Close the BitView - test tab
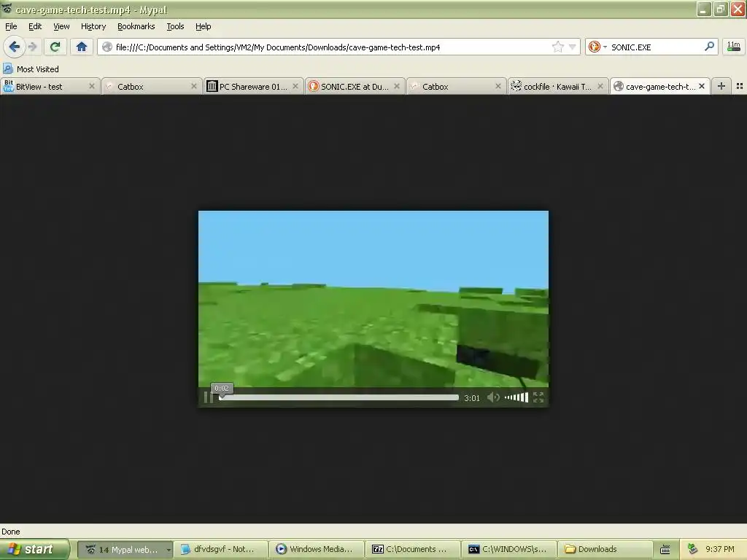Image resolution: width=747 pixels, height=560 pixels. 92,86
